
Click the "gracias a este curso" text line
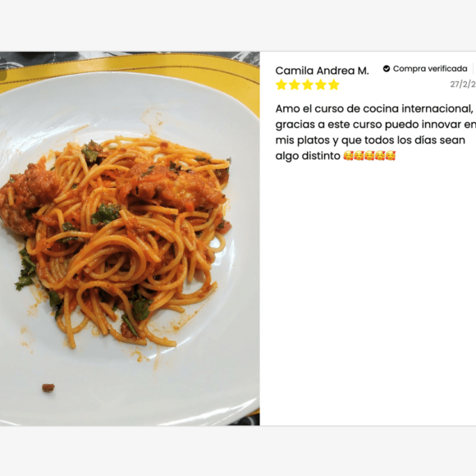tap(376, 125)
